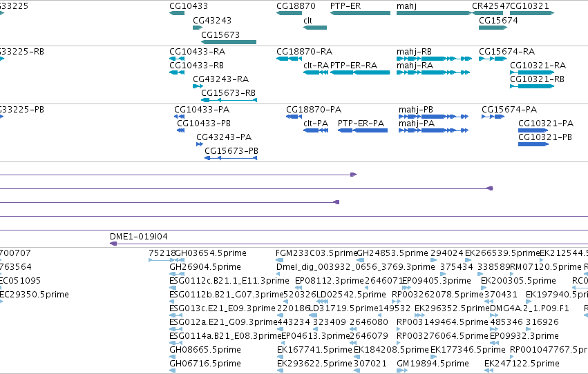Select the EK177346.5prime EST
The height and width of the screenshot is (374, 588).
[x=434, y=357]
